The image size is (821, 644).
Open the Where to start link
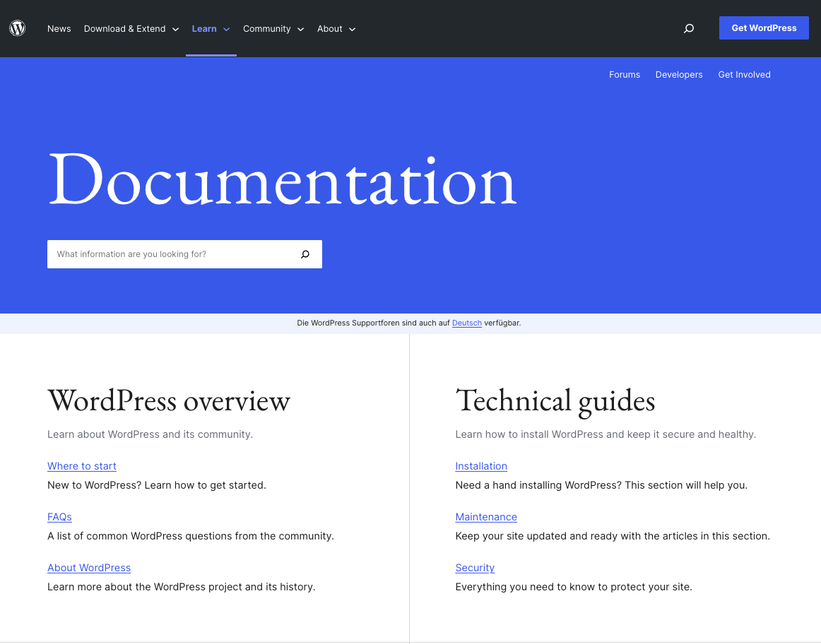(x=82, y=466)
